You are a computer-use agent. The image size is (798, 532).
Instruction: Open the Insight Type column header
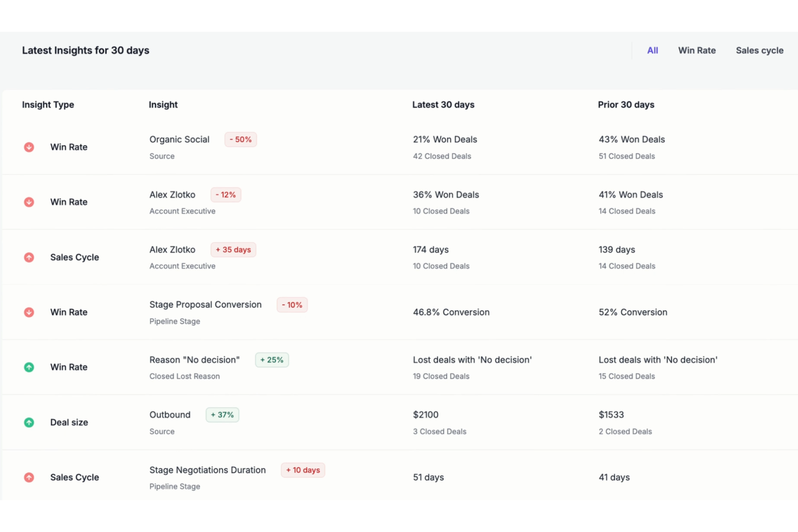pos(48,105)
